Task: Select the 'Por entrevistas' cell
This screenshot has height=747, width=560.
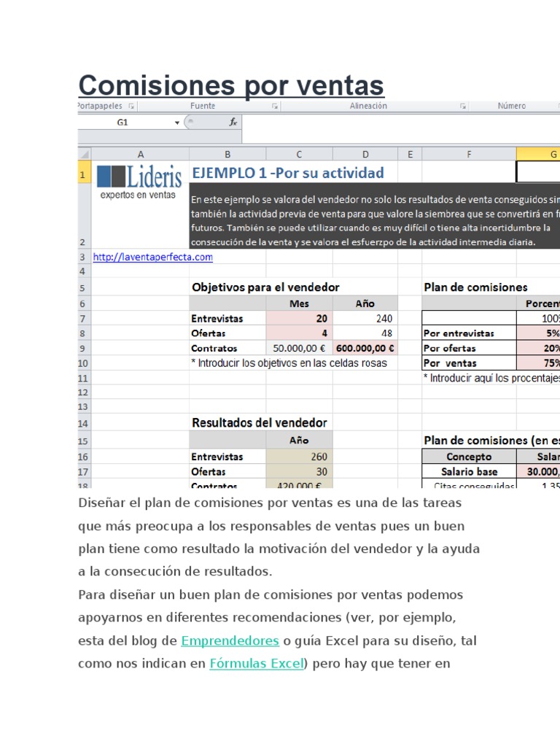Action: tap(469, 333)
